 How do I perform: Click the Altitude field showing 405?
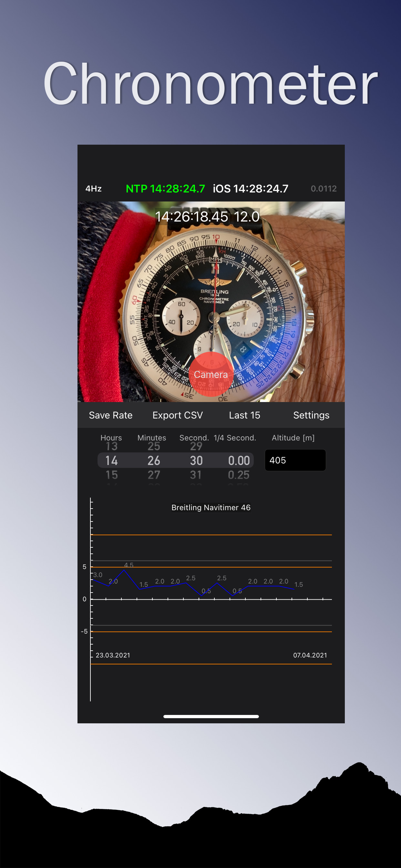[295, 460]
